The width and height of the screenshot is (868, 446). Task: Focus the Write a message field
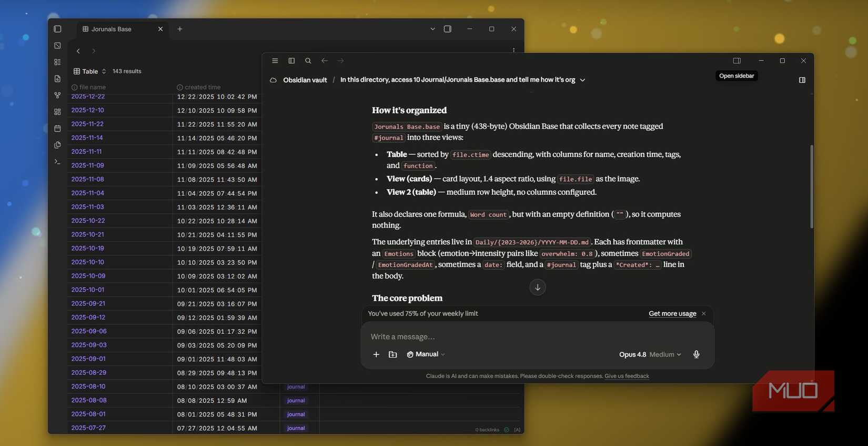point(537,336)
